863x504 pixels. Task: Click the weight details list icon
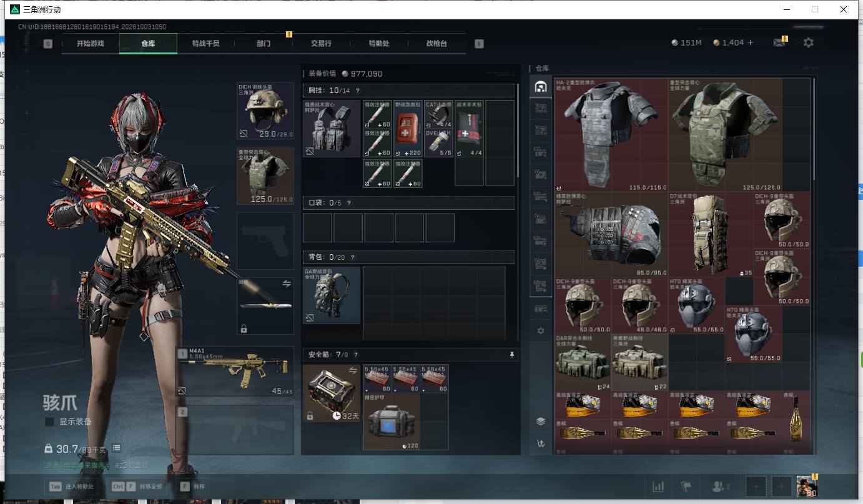[x=116, y=448]
